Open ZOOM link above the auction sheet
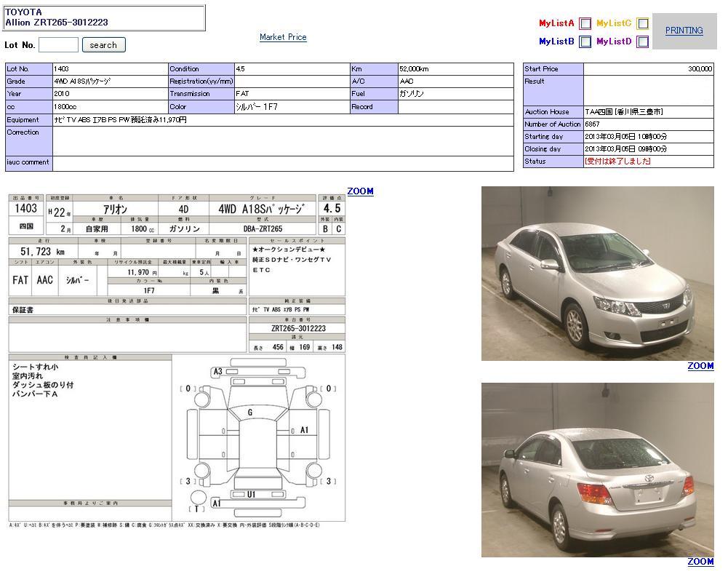Image resolution: width=728 pixels, height=577 pixels. pyautogui.click(x=360, y=191)
